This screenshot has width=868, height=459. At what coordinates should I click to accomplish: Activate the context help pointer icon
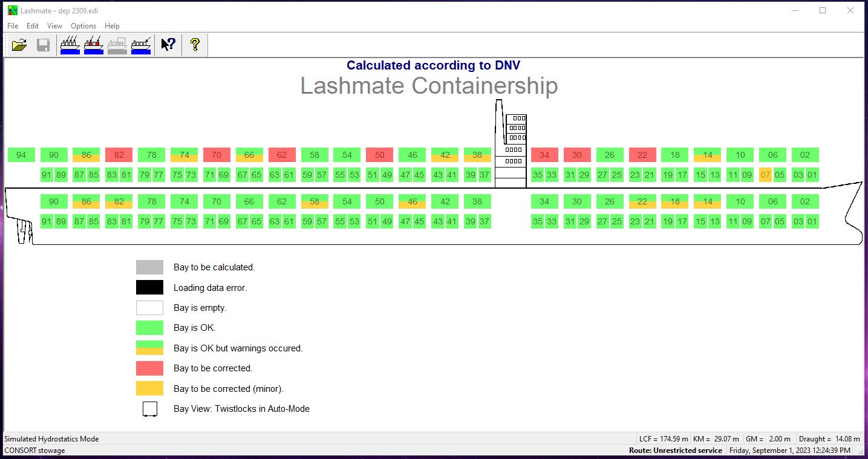pos(168,45)
